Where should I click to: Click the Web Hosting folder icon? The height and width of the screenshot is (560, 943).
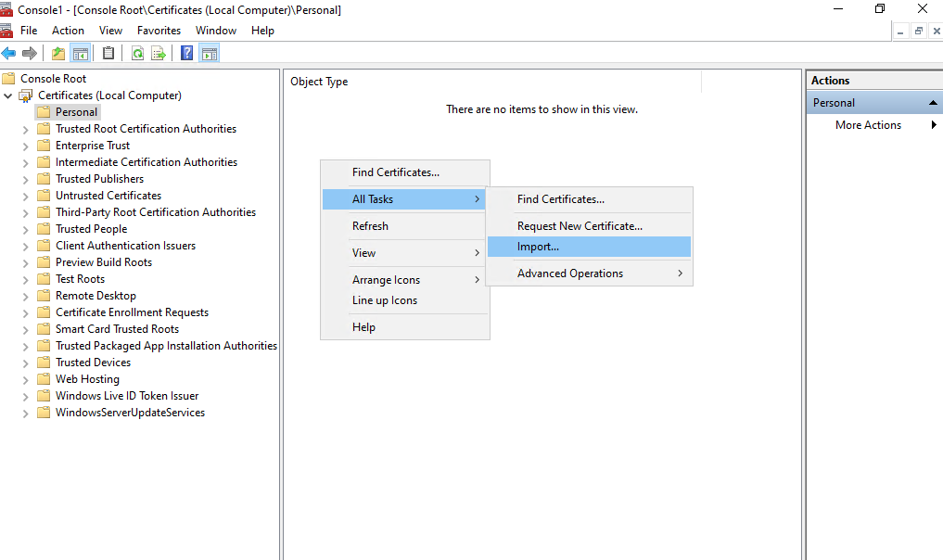(x=44, y=379)
